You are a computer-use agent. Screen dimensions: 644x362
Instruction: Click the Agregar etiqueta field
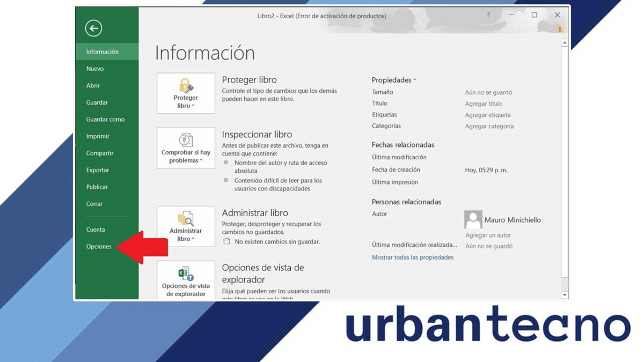coord(488,115)
